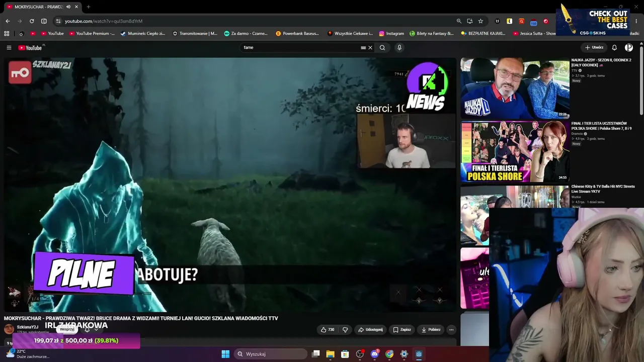Go back using the browser back arrow
The image size is (644, 362).
point(8,21)
